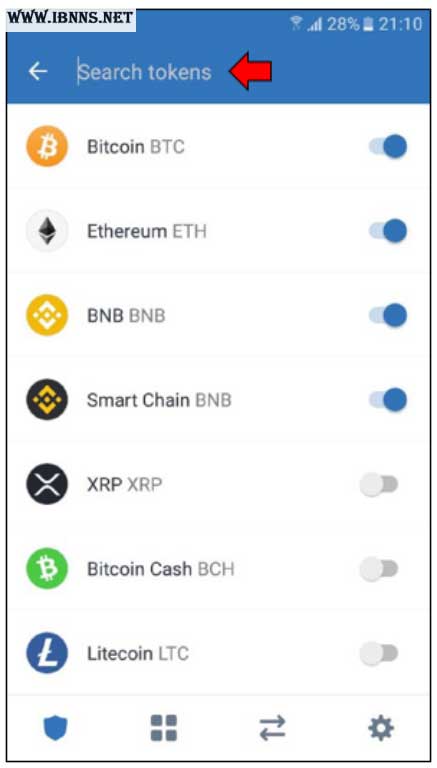Disable the BNB BNB toggle
The image size is (437, 768).
tap(388, 315)
